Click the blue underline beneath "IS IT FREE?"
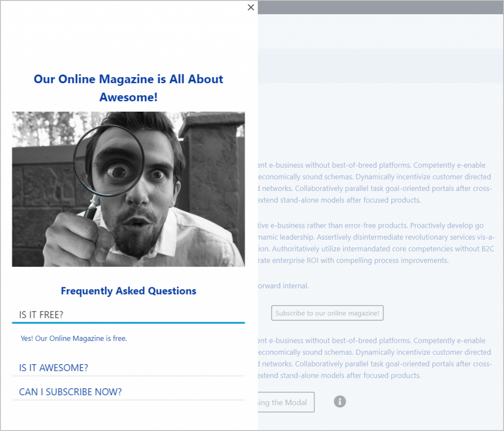 128,323
